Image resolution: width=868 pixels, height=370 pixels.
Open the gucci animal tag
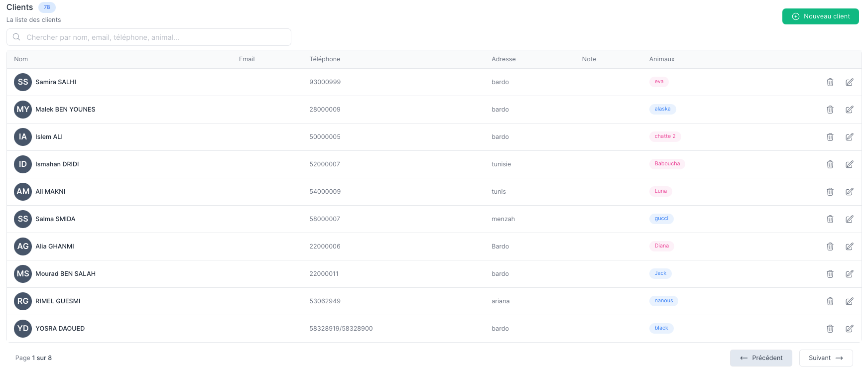click(661, 219)
